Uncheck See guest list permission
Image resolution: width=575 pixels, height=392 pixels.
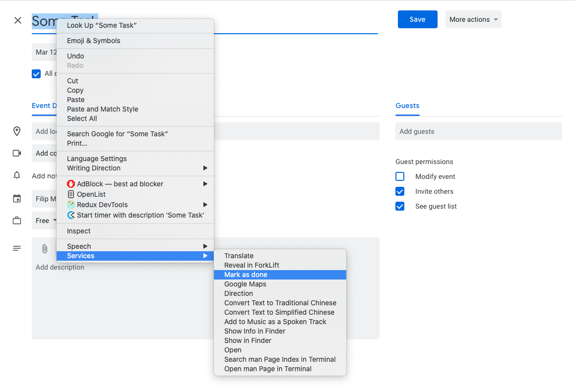[400, 206]
